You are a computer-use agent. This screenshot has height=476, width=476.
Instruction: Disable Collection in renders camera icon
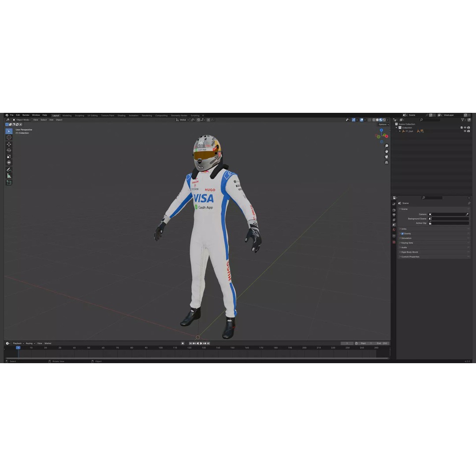pos(469,128)
